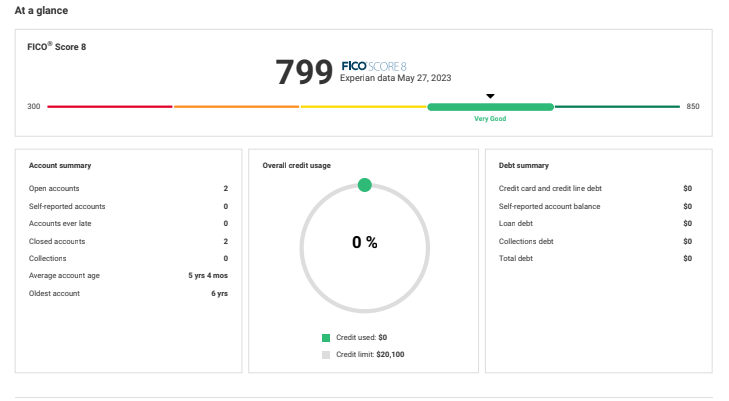Click the Total debt $0 value
This screenshot has width=729, height=401.
click(688, 258)
